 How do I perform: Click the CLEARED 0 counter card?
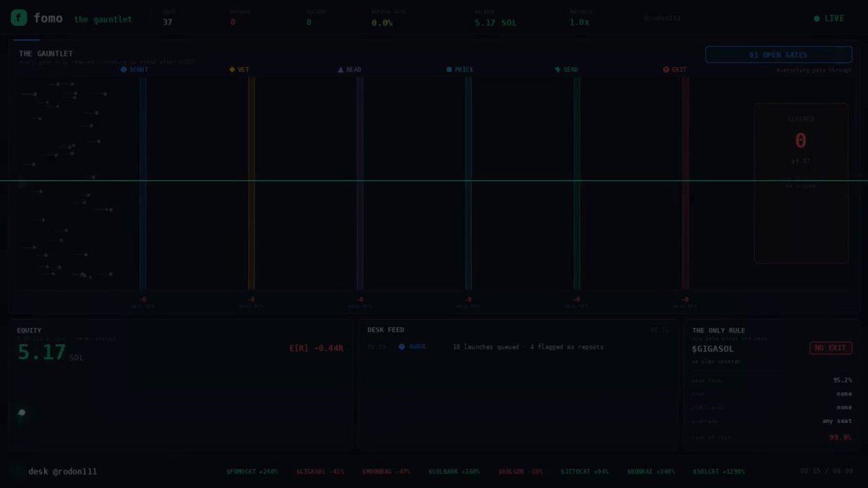(x=801, y=183)
